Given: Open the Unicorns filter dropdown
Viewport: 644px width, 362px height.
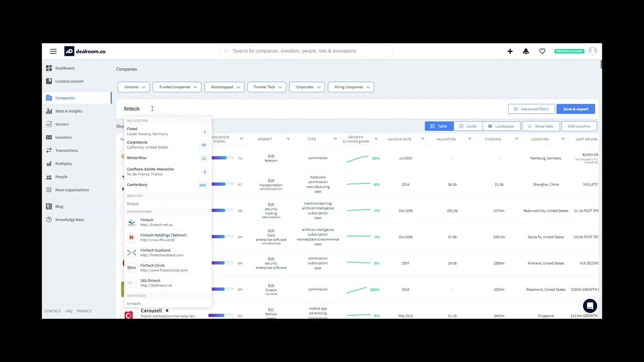Looking at the screenshot, I should click(134, 87).
